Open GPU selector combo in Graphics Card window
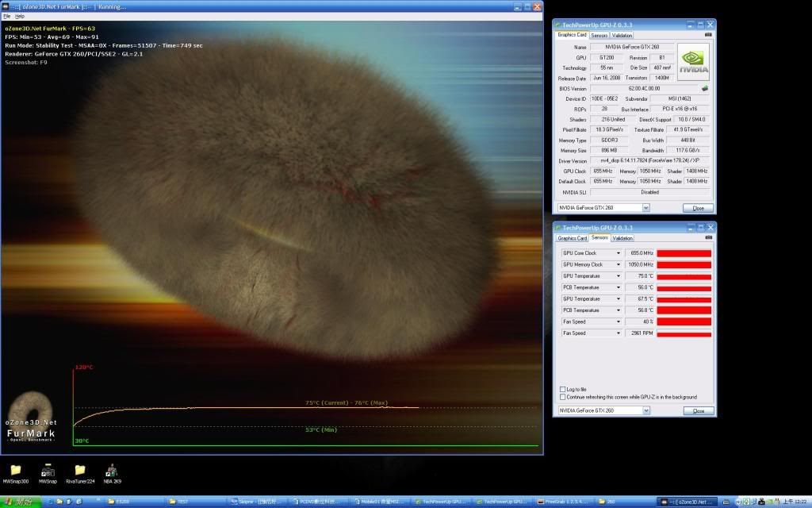Screen dimensions: 812x508 pos(603,208)
